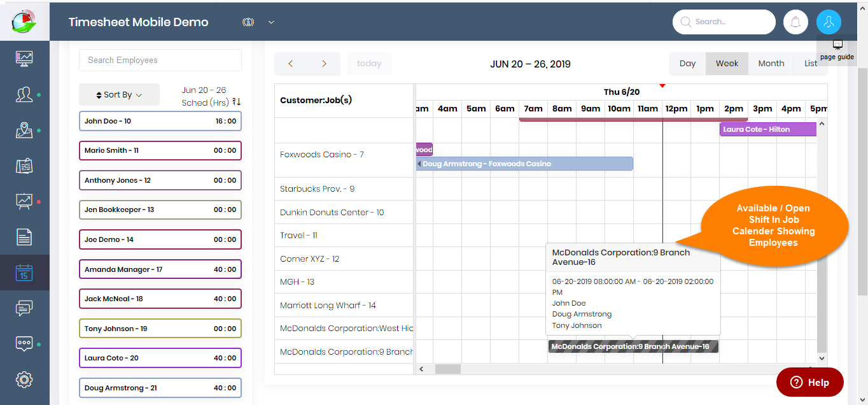Image resolution: width=868 pixels, height=405 pixels.
Task: Select employee Amanda Manager - 17
Action: click(x=160, y=269)
